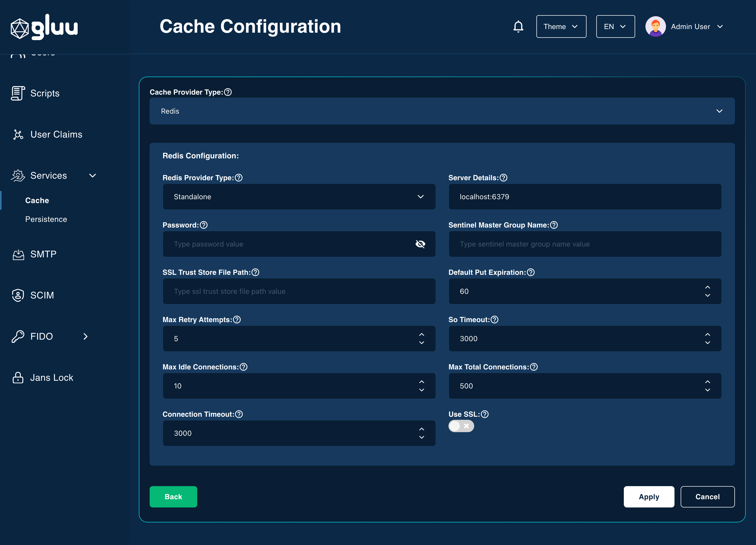Click the Cancel button
This screenshot has width=756, height=545.
pos(707,497)
